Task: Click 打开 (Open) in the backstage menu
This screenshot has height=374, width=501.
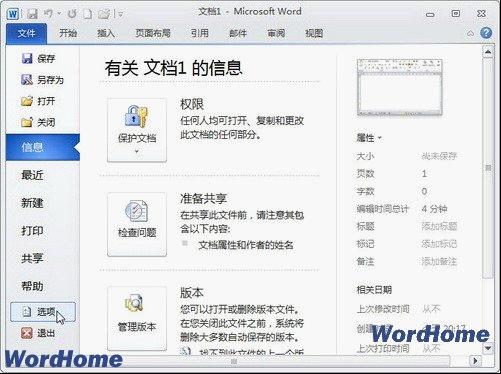Action: pyautogui.click(x=38, y=101)
